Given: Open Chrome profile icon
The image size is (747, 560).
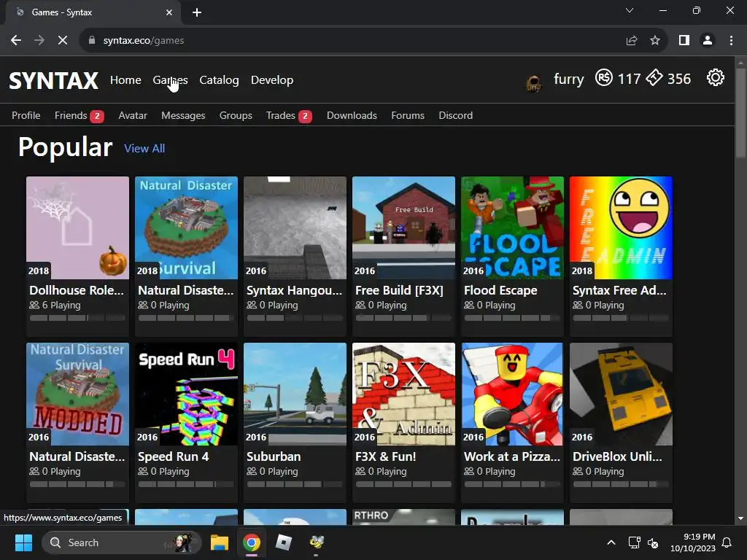Looking at the screenshot, I should click(x=708, y=41).
